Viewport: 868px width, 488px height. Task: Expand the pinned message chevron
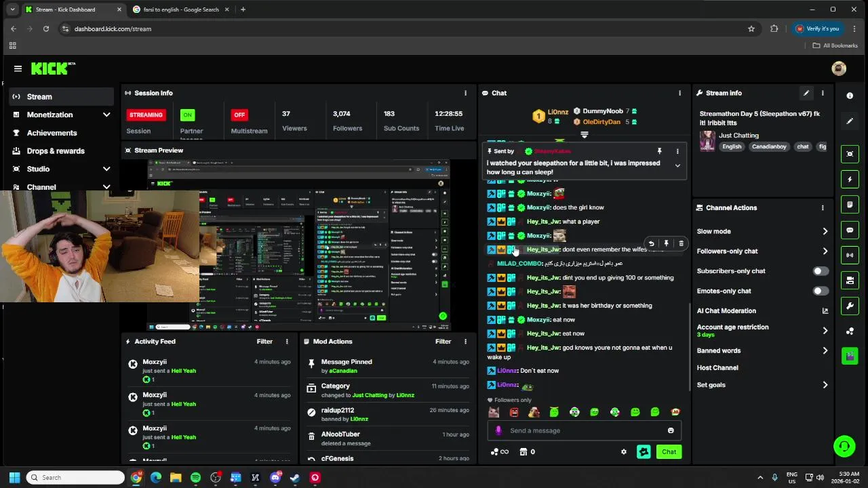click(677, 165)
